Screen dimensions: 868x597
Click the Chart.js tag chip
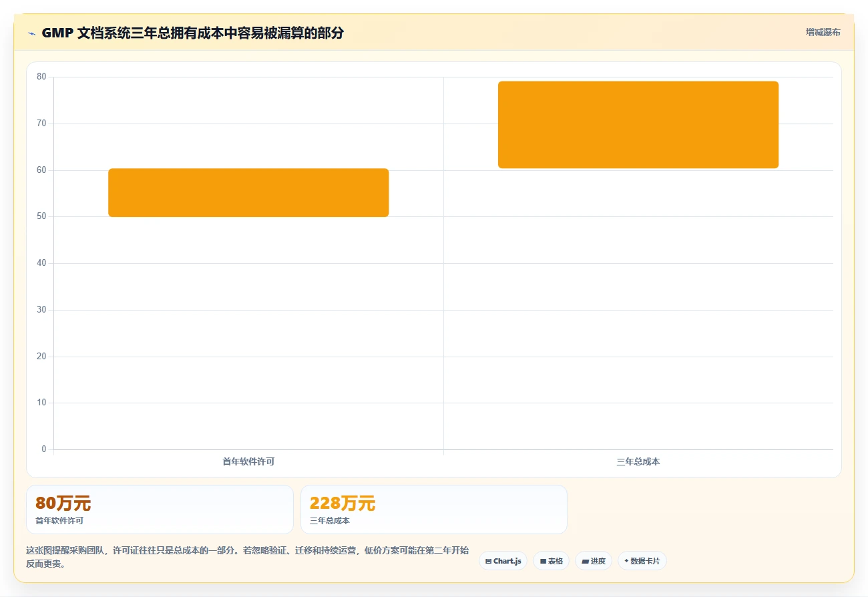(x=503, y=561)
